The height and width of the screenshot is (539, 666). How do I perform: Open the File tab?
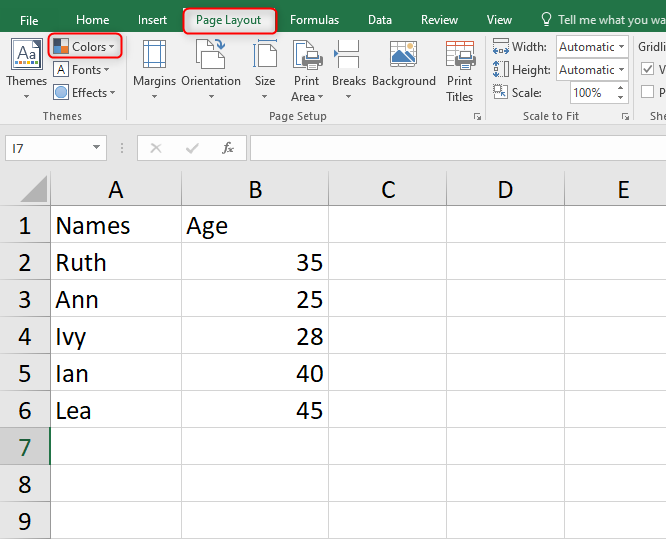click(x=29, y=20)
